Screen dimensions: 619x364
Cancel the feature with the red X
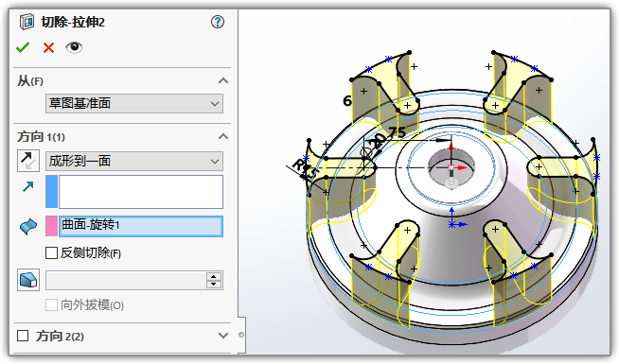48,47
